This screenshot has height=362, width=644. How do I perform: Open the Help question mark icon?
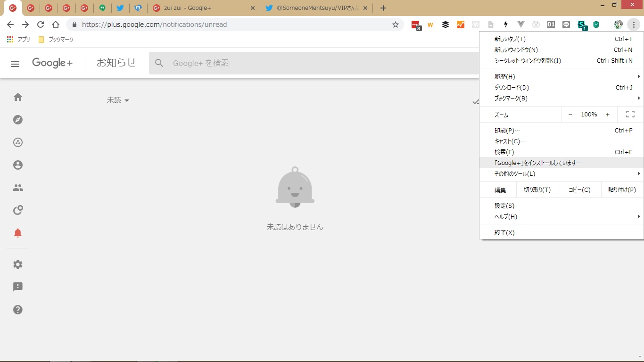pyautogui.click(x=18, y=310)
